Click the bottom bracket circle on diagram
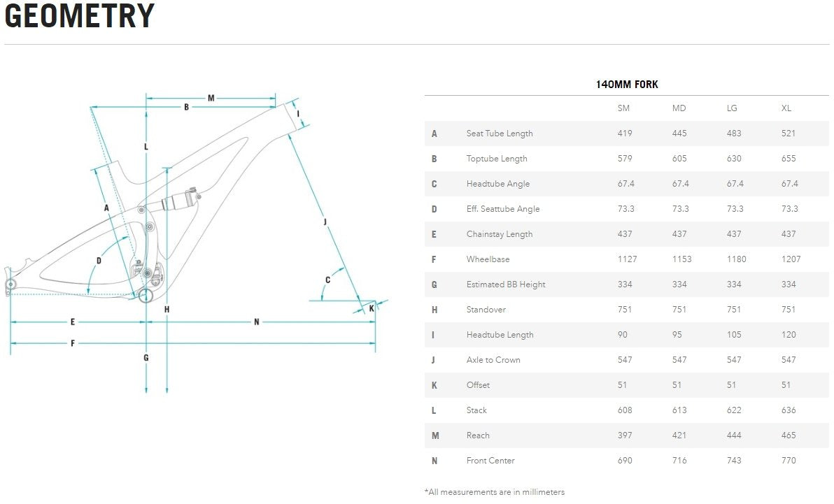This screenshot has height=504, width=834. pos(146,296)
